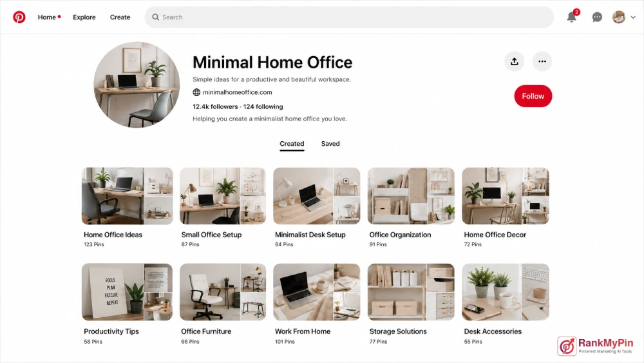The width and height of the screenshot is (644, 363).
Task: Click the "Minimalist Desk Setup" board title
Action: pyautogui.click(x=310, y=235)
